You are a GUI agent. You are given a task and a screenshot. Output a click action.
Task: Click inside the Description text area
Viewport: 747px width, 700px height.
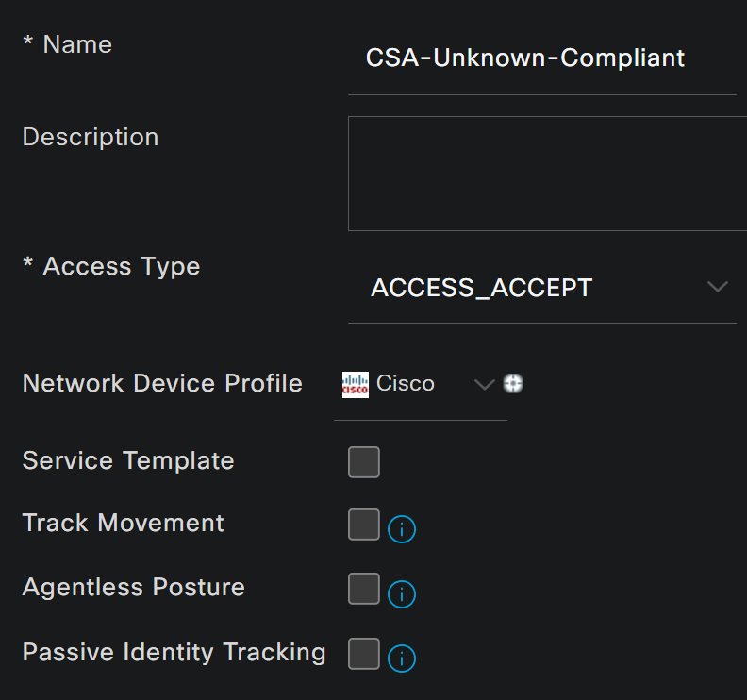(548, 174)
